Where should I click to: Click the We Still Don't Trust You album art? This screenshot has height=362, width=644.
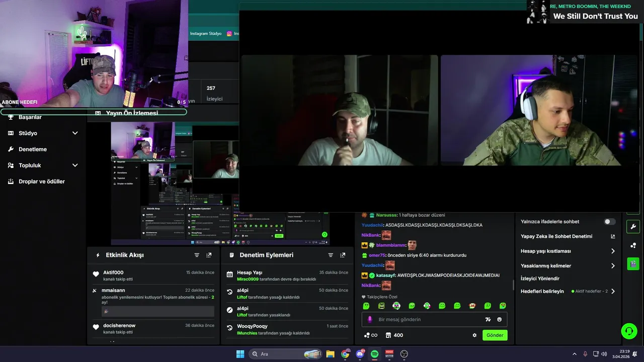point(537,12)
